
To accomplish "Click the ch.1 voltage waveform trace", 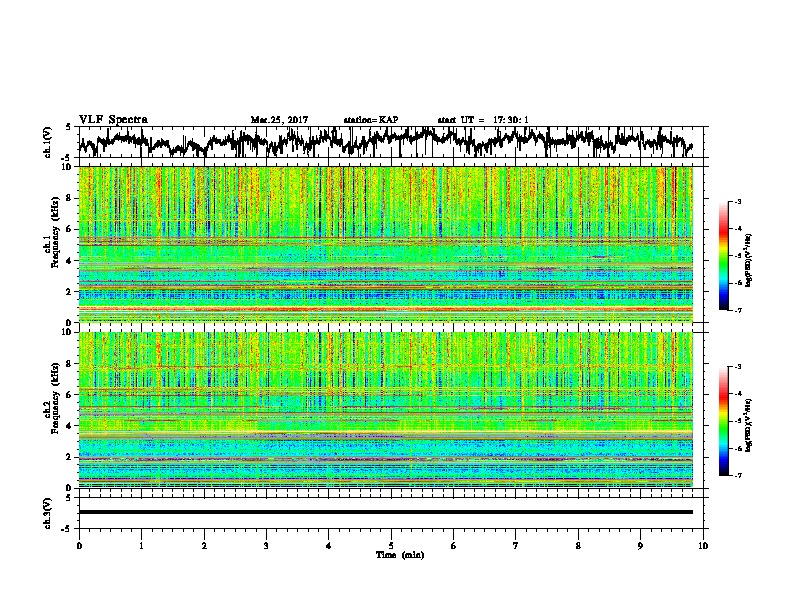I will 385,142.
